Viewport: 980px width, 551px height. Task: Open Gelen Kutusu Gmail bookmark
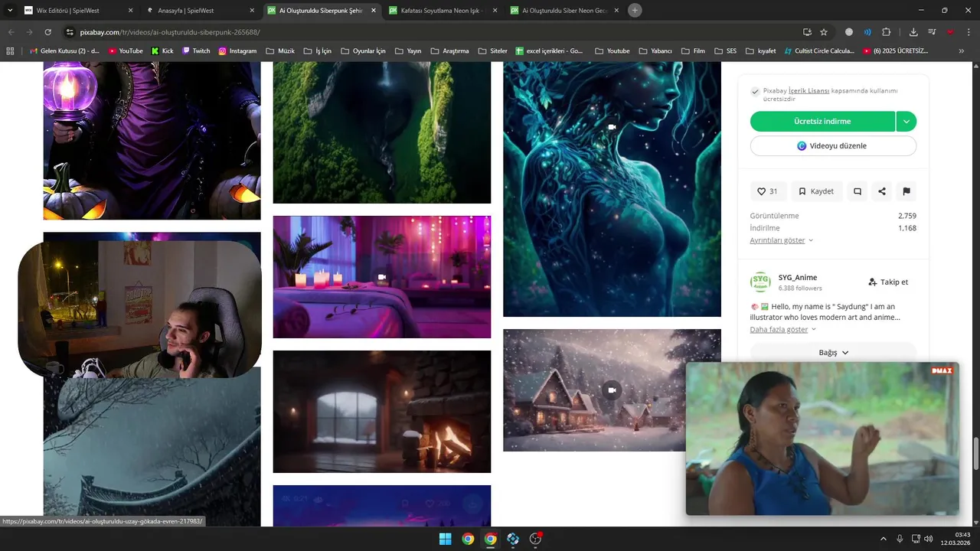click(64, 51)
